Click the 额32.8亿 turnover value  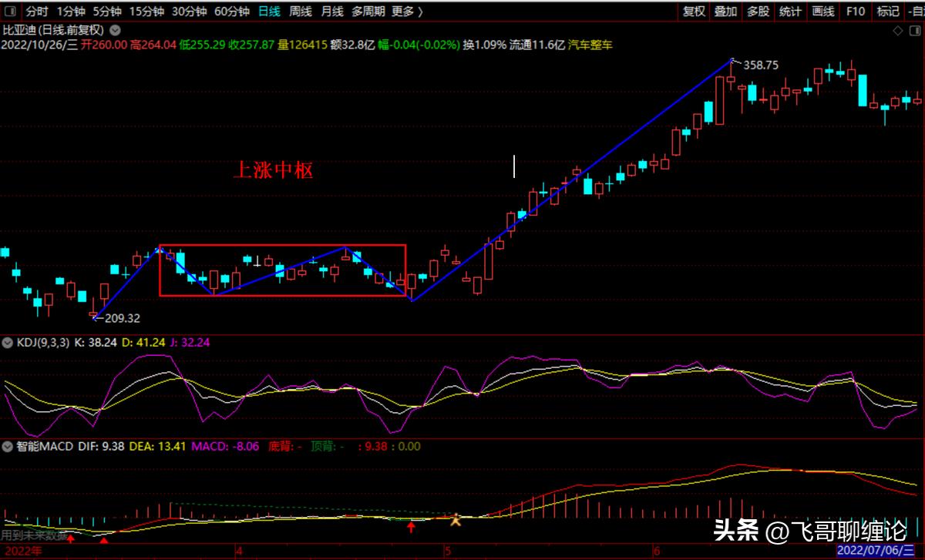point(352,45)
